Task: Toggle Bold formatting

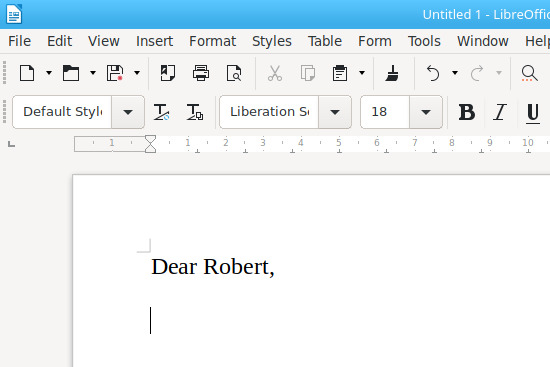Action: pyautogui.click(x=467, y=112)
